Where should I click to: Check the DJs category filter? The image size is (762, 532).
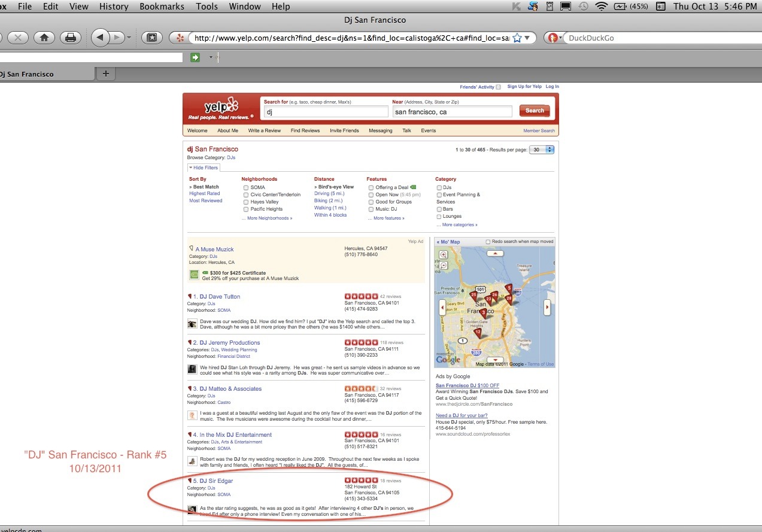439,187
